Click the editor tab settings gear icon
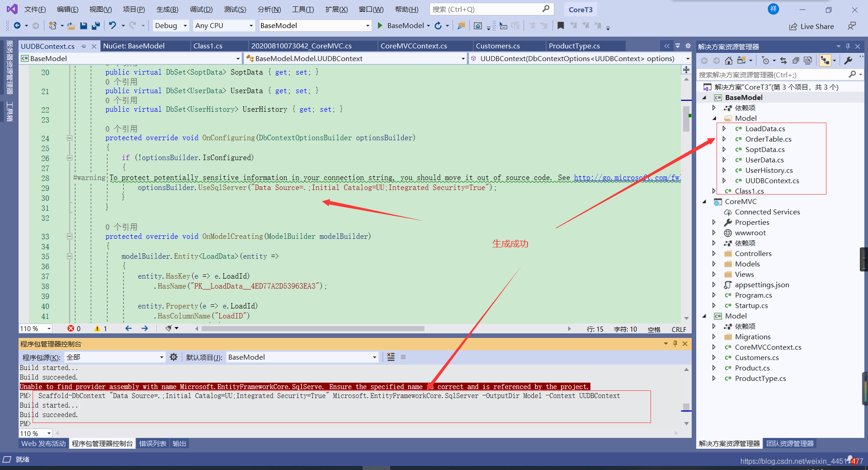The image size is (868, 470). point(688,46)
